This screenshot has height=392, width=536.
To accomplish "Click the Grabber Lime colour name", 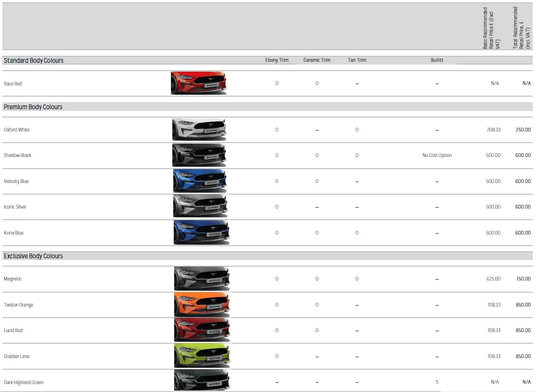I will pos(17,356).
